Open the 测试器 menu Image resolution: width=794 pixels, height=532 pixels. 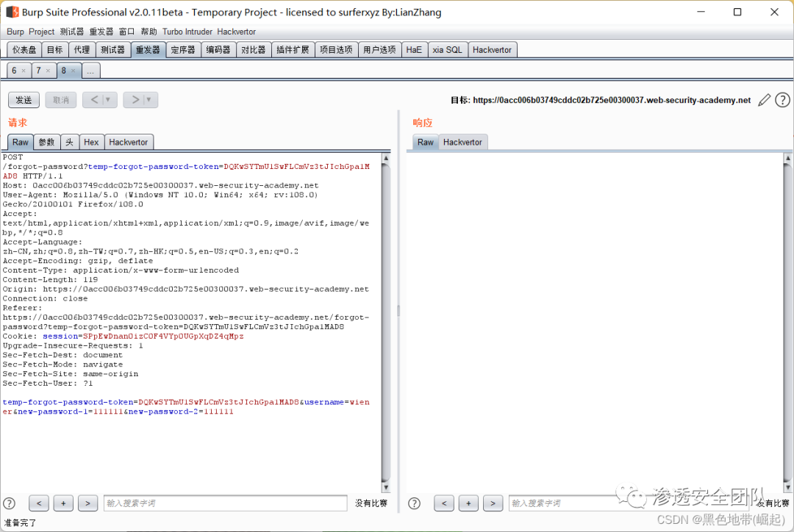click(x=72, y=32)
